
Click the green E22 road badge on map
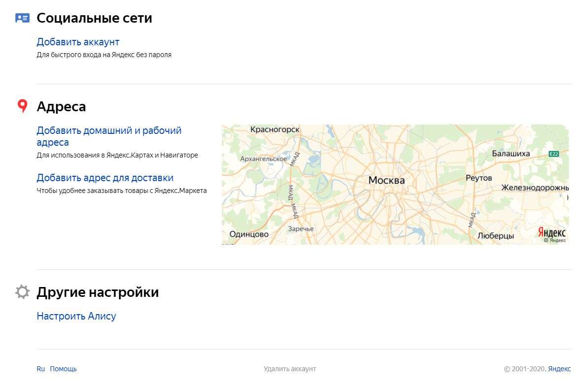555,154
